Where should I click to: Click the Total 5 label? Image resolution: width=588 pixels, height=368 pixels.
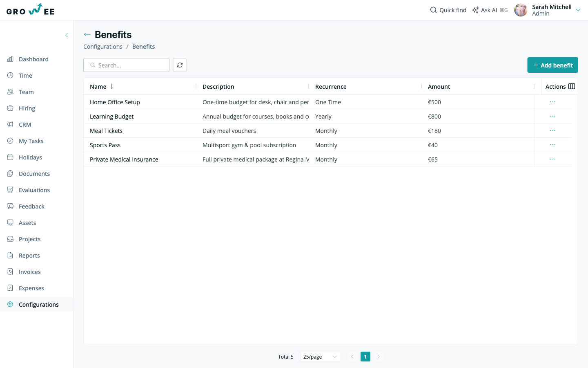(286, 357)
